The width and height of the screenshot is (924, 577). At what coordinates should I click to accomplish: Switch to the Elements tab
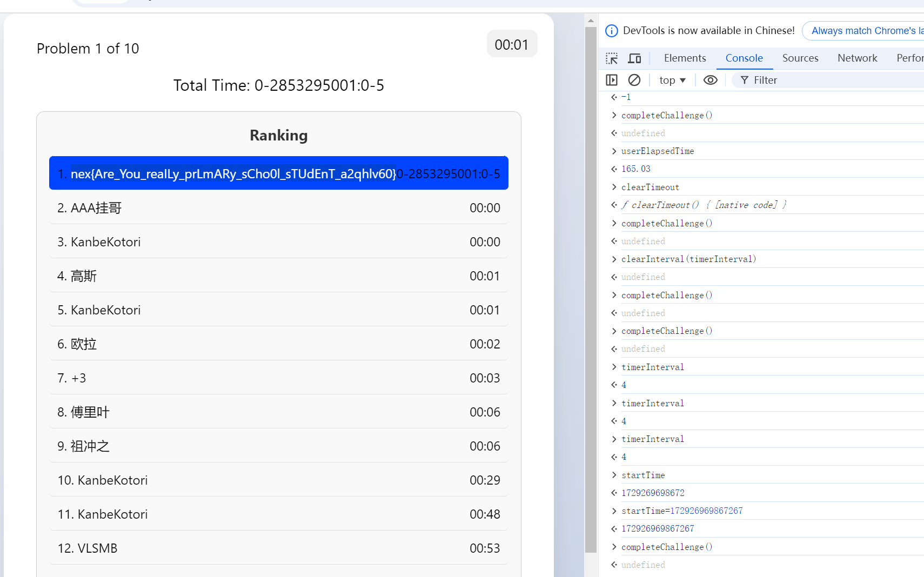pyautogui.click(x=685, y=58)
